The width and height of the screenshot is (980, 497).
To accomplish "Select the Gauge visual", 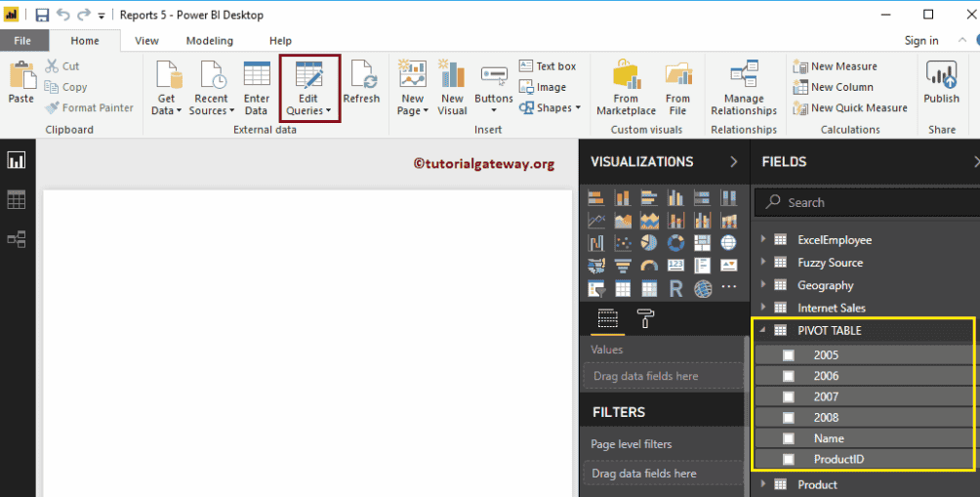I will tap(649, 266).
